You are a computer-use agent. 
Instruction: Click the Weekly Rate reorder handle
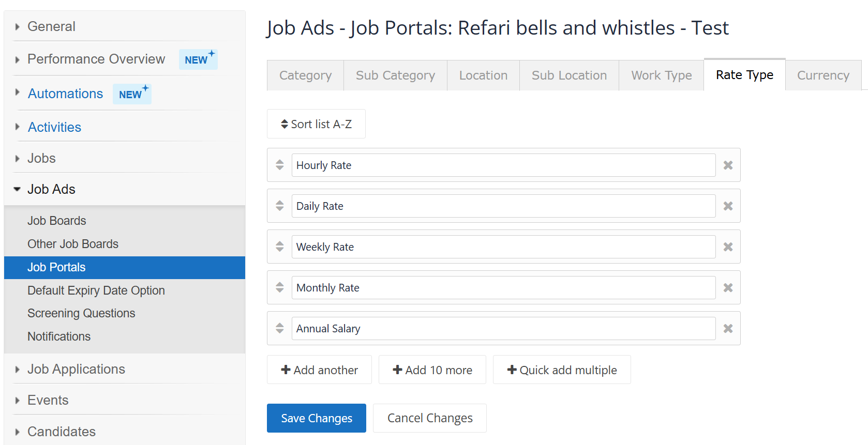tap(280, 247)
